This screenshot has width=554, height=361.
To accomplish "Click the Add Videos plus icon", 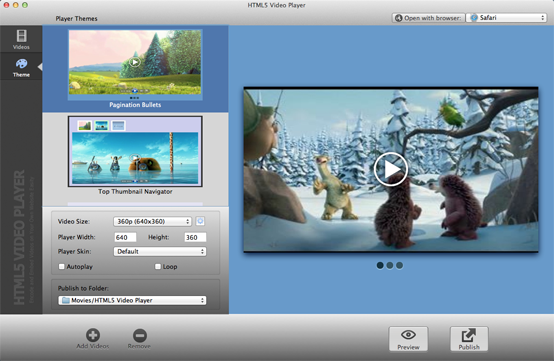I will click(x=93, y=335).
